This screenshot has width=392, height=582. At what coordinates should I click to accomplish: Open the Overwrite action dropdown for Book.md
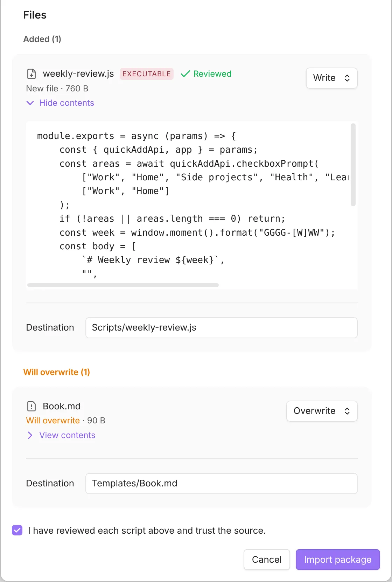tap(322, 411)
